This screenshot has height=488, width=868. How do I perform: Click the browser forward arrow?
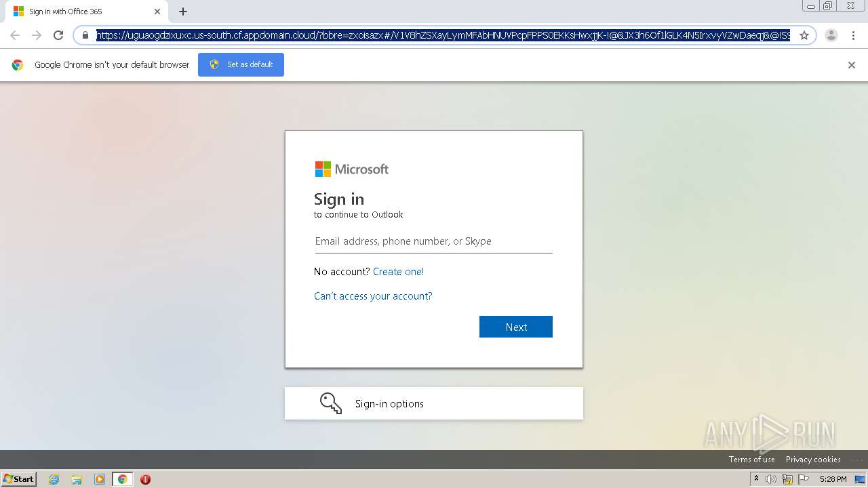click(37, 35)
